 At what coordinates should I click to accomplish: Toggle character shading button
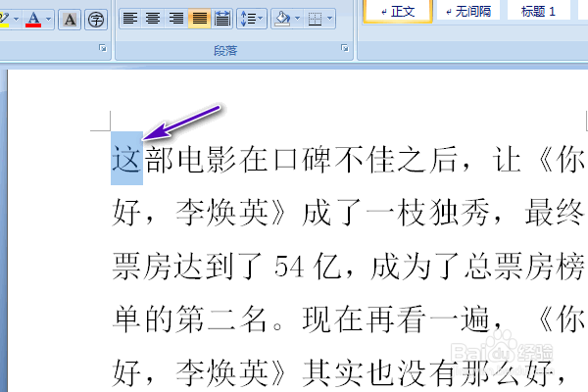[70, 20]
